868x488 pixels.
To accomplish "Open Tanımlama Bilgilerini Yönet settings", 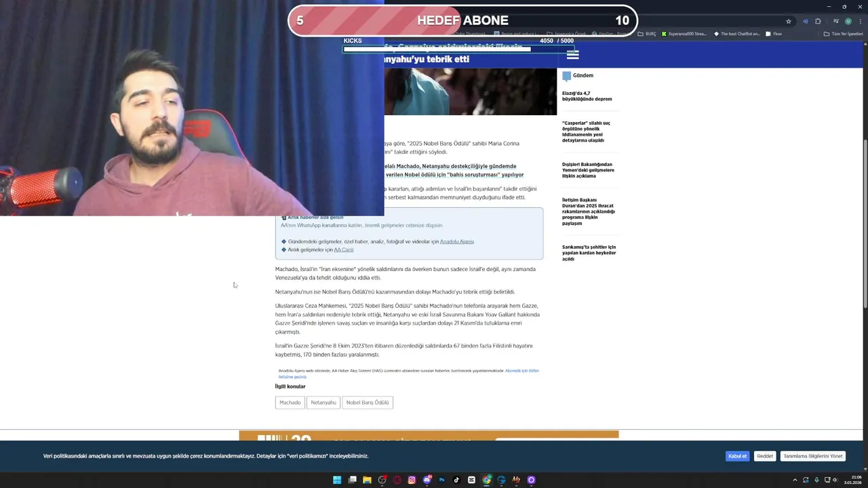I will pyautogui.click(x=812, y=456).
